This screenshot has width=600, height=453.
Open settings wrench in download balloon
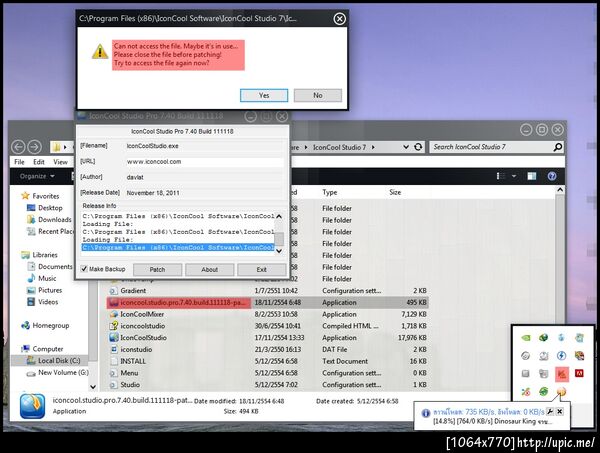[x=550, y=412]
